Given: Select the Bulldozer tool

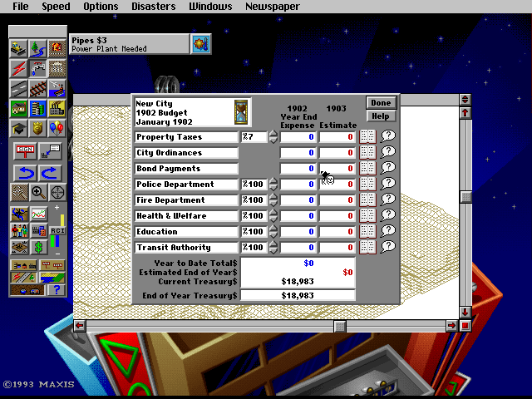Looking at the screenshot, I should click(18, 49).
